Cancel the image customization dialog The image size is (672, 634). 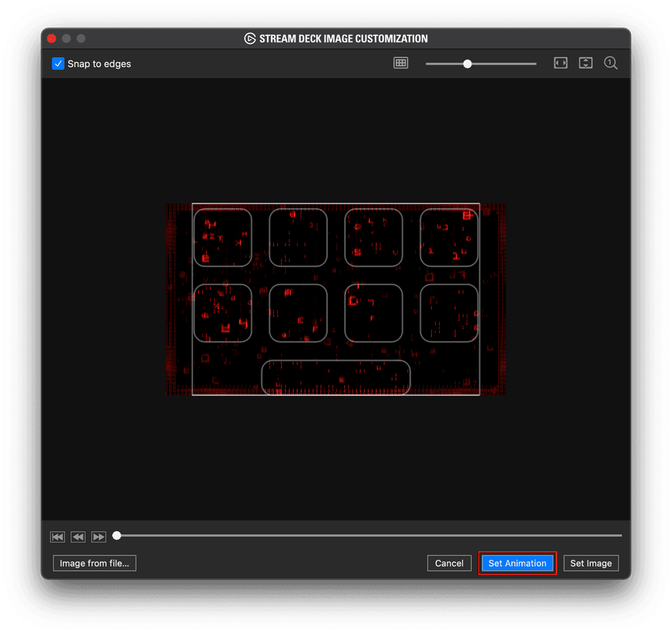[x=449, y=563]
